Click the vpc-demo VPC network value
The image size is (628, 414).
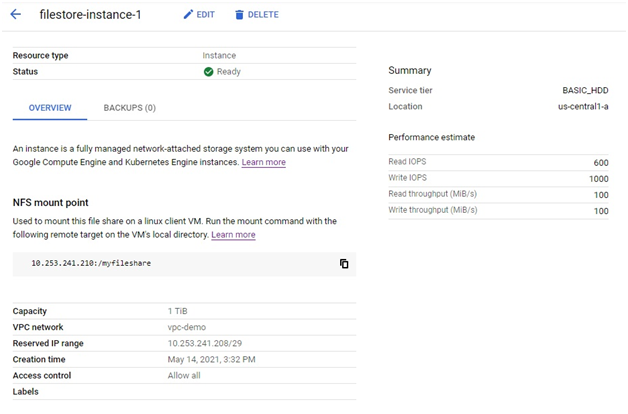click(187, 327)
